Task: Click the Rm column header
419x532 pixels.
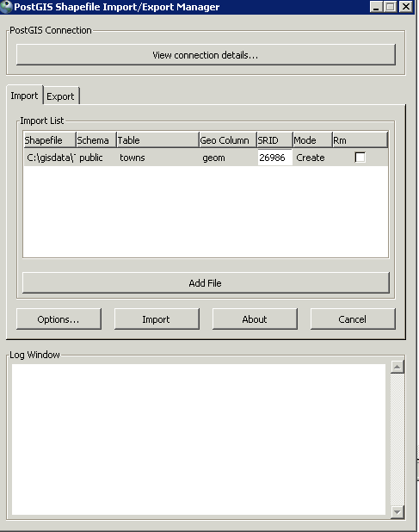Action: pos(360,139)
